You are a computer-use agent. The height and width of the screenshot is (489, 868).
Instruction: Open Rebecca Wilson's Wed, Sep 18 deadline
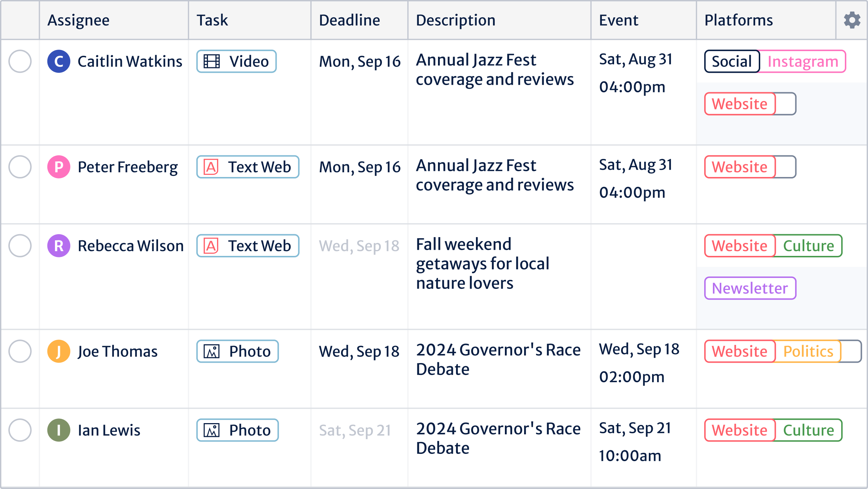tap(359, 246)
